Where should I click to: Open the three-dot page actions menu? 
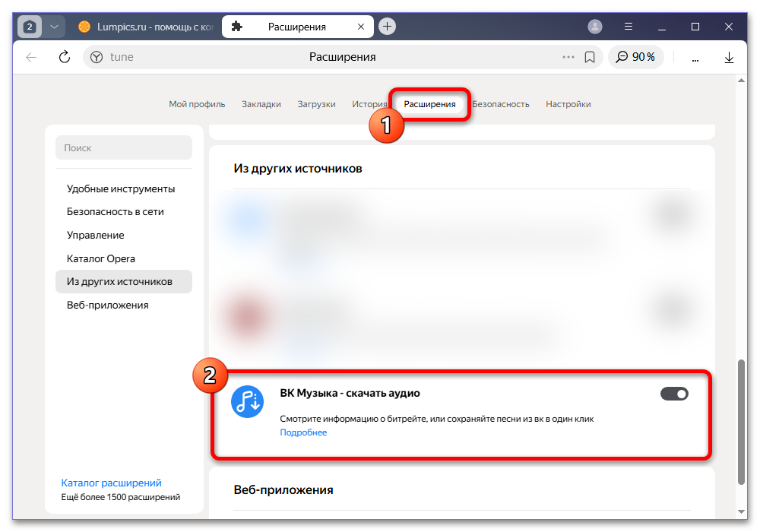click(x=568, y=57)
